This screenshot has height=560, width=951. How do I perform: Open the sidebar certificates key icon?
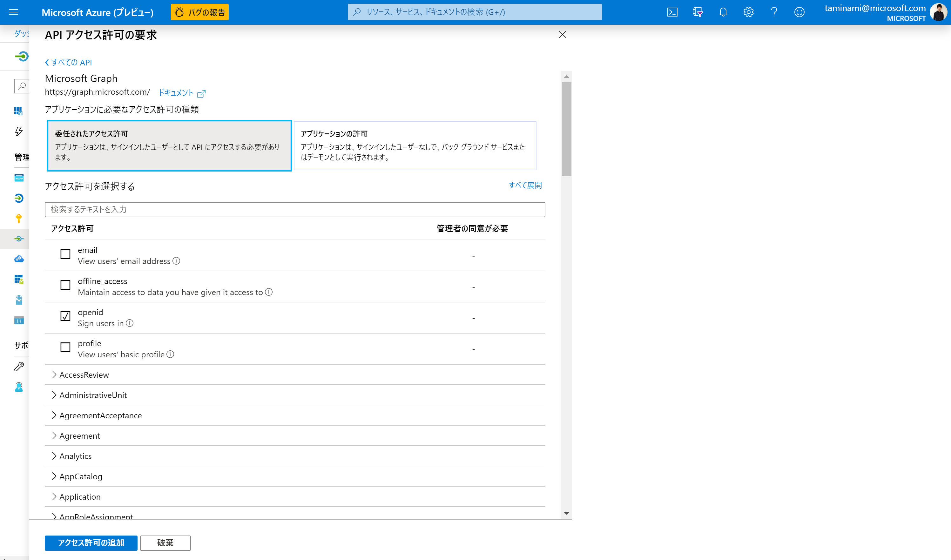(19, 219)
